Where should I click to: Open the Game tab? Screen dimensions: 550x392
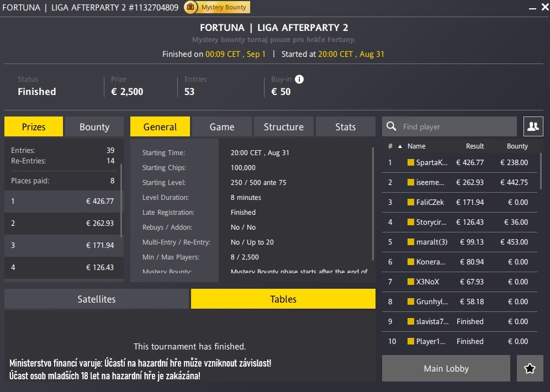(x=222, y=126)
